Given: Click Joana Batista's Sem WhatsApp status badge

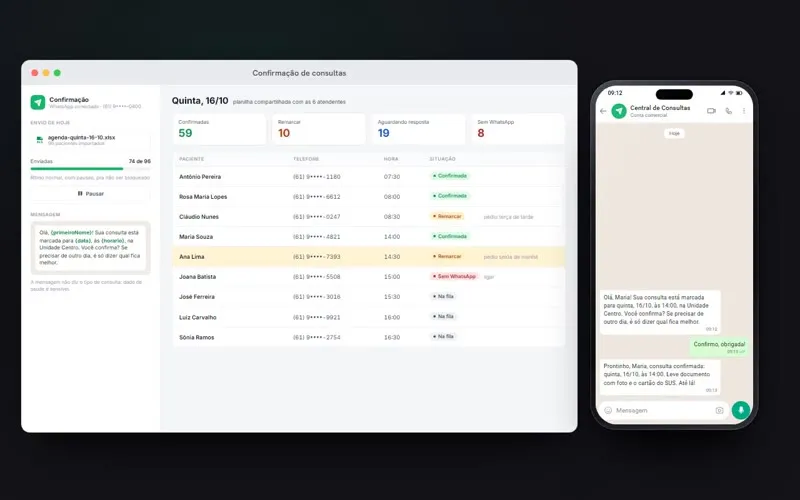Looking at the screenshot, I should click(x=454, y=277).
